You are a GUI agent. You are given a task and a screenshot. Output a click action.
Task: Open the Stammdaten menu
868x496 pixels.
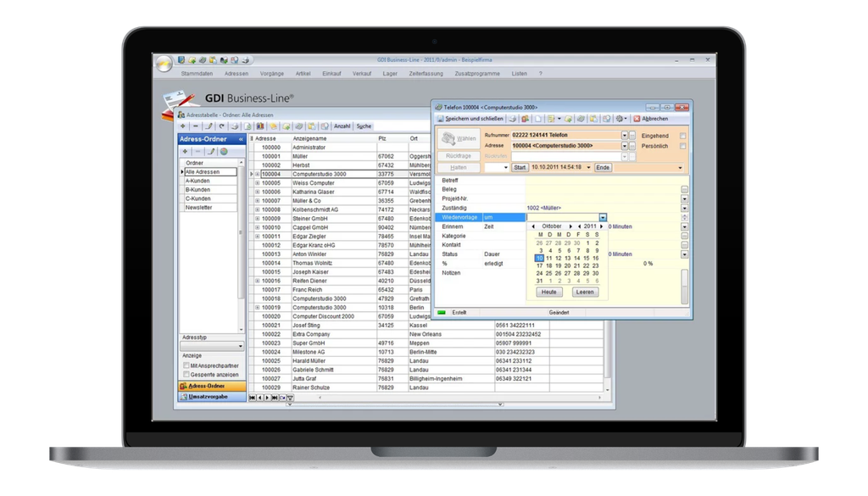point(197,74)
